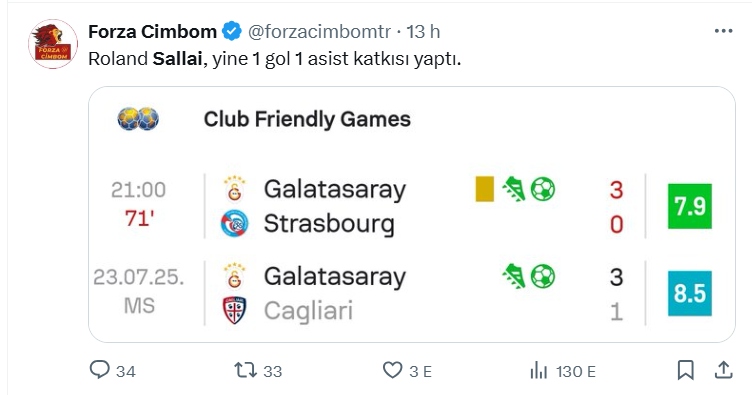Click the Forza Cimbom display name
This screenshot has width=752, height=395.
(x=153, y=32)
